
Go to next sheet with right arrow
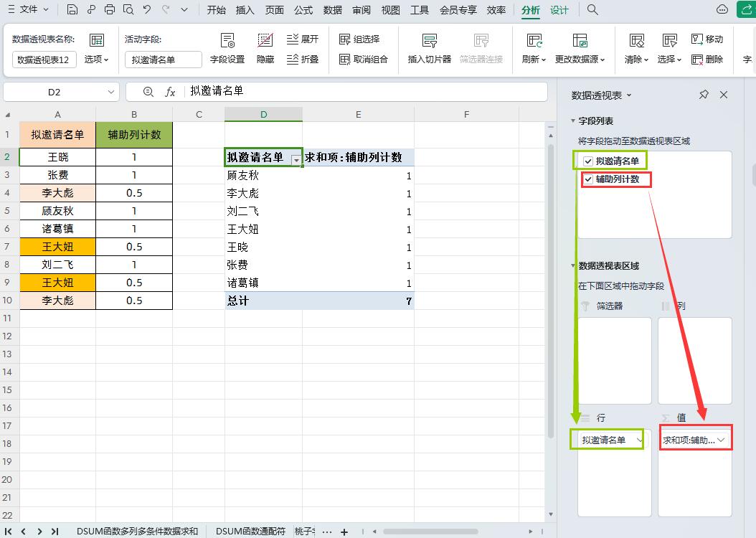39,532
